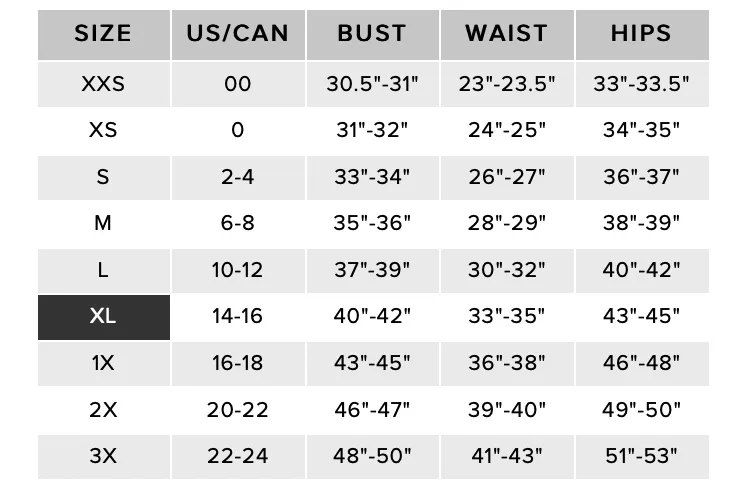Click the 00 US/CAN value
Viewport: 736px width, 496px height.
point(238,84)
